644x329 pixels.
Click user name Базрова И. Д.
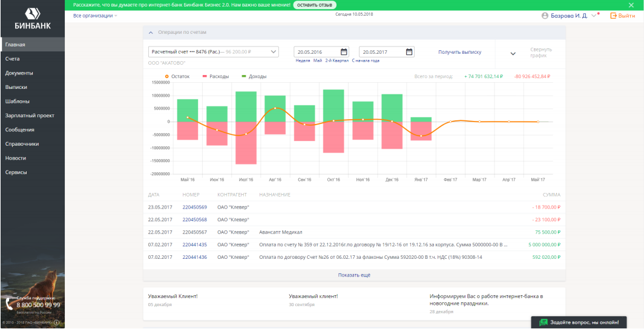tap(569, 16)
